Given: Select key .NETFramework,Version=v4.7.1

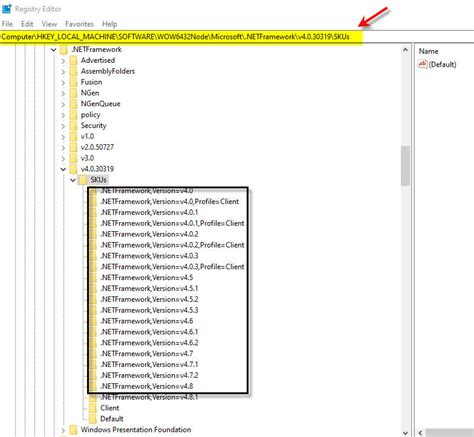Looking at the screenshot, I should point(149,365).
